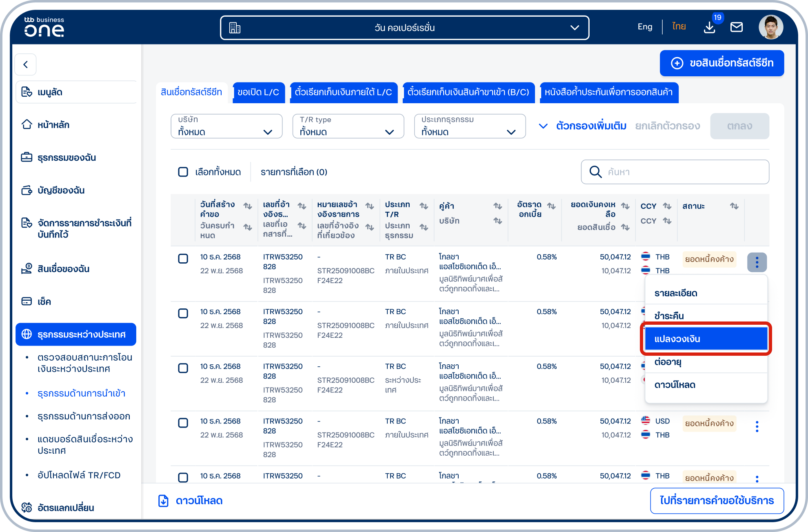Check the first table row checkbox
Viewport: 808px width, 532px height.
click(x=183, y=259)
